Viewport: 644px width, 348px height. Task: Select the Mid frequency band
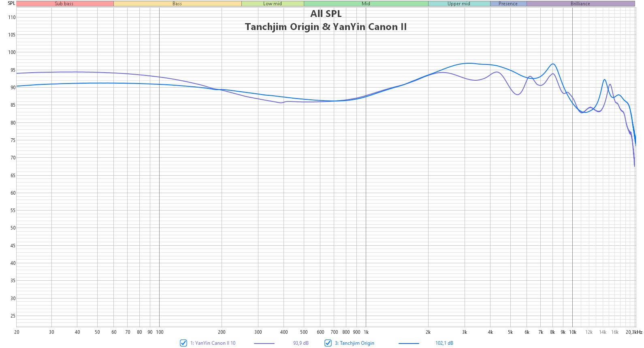[366, 4]
